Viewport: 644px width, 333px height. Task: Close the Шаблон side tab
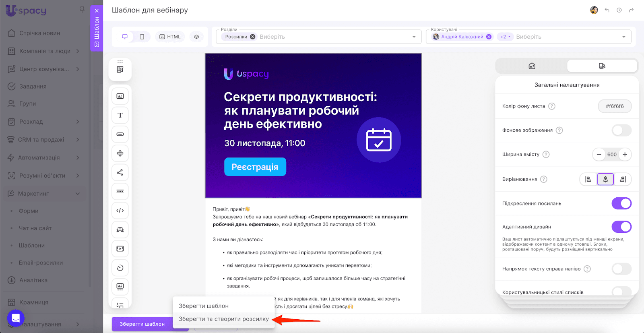point(97,11)
